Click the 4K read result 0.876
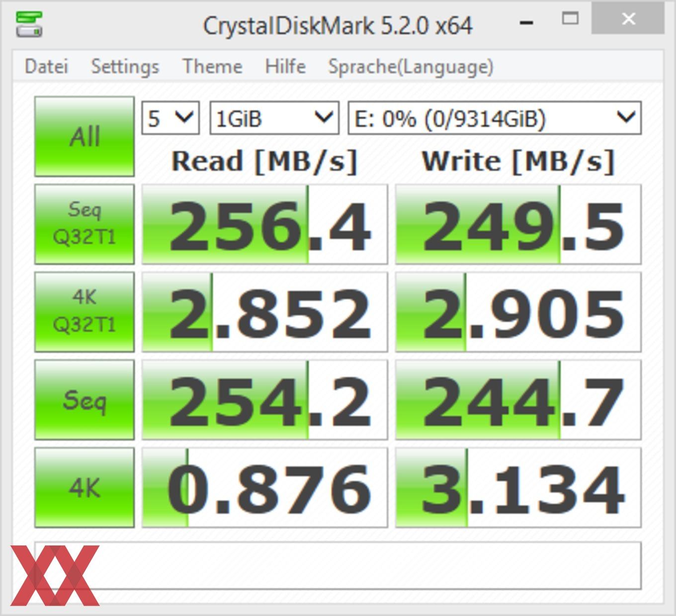676x616 pixels. click(x=264, y=487)
